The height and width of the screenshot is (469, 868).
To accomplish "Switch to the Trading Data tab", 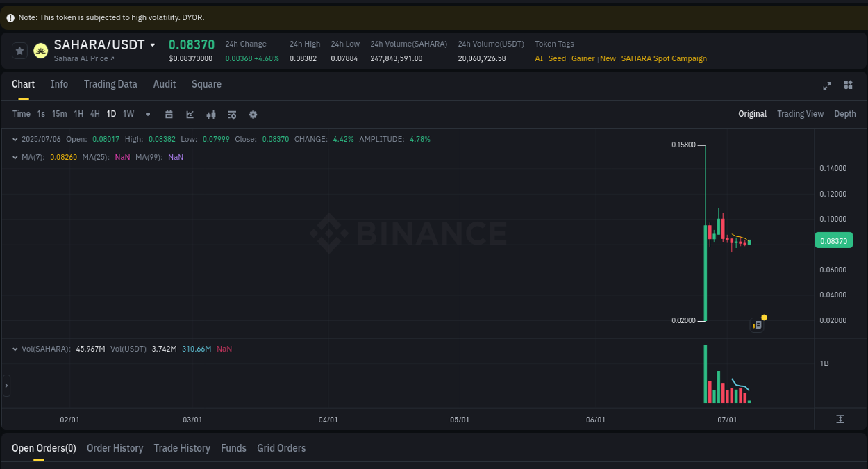I will 110,84.
